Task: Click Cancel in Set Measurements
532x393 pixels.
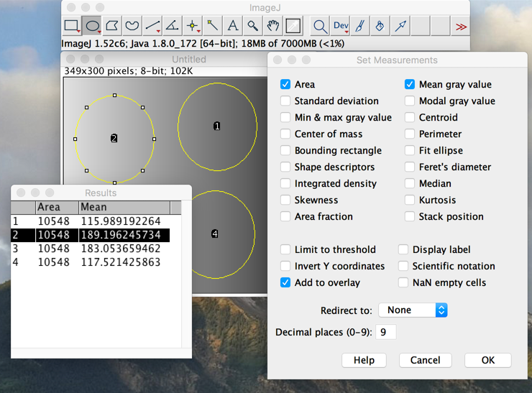Action: point(425,360)
